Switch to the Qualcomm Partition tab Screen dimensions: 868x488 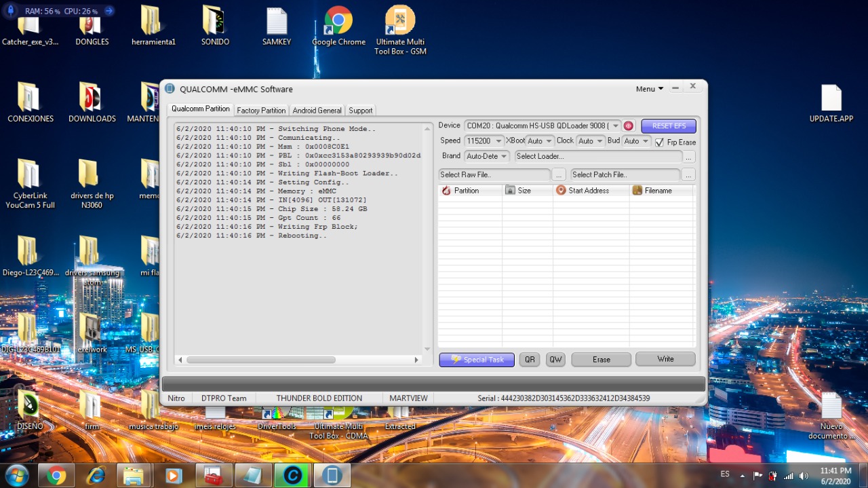tap(200, 109)
